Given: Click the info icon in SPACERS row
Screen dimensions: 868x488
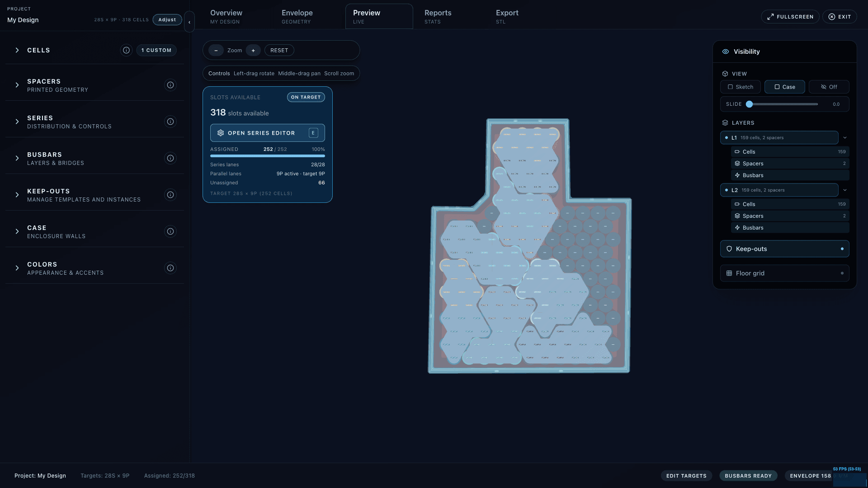Looking at the screenshot, I should point(170,85).
